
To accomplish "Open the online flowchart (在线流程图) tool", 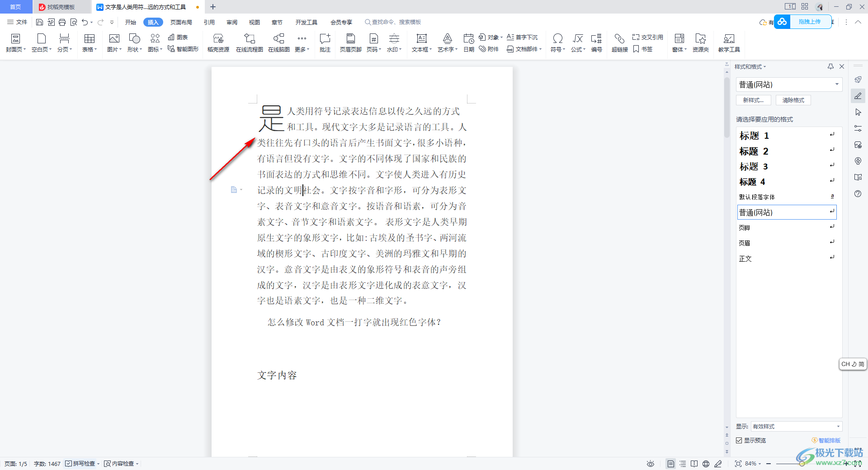I will pos(249,43).
